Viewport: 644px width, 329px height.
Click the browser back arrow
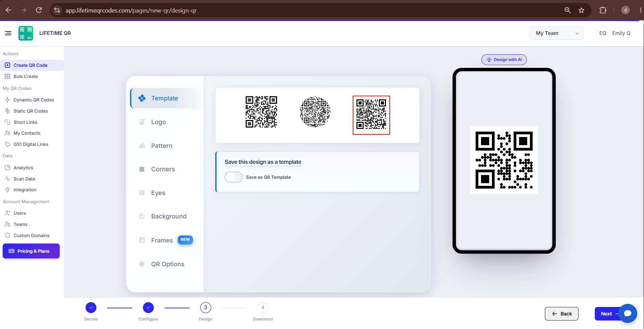coord(8,10)
